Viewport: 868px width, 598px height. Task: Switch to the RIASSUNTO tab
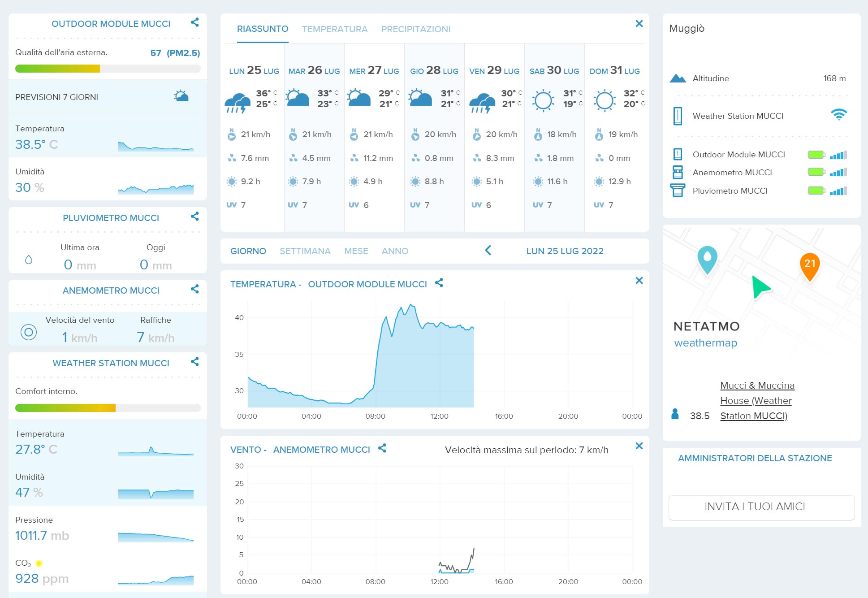click(263, 29)
